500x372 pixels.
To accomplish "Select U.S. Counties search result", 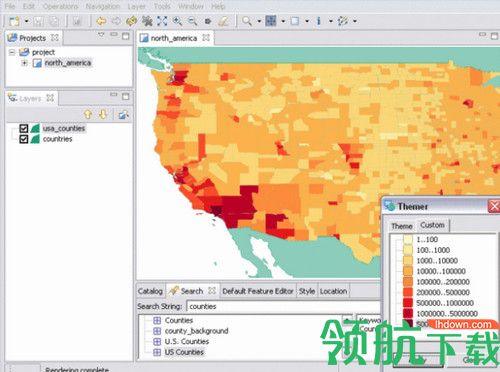I will point(187,342).
